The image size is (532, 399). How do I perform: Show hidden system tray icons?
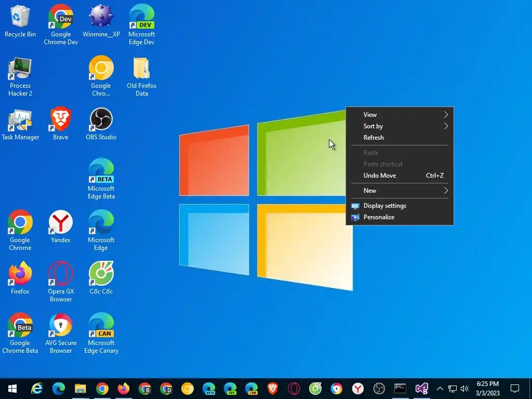click(x=440, y=389)
